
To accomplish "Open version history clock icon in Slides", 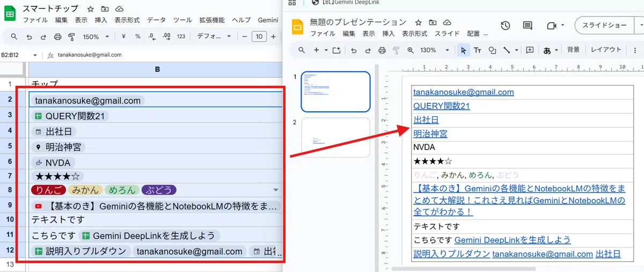I will 505,26.
